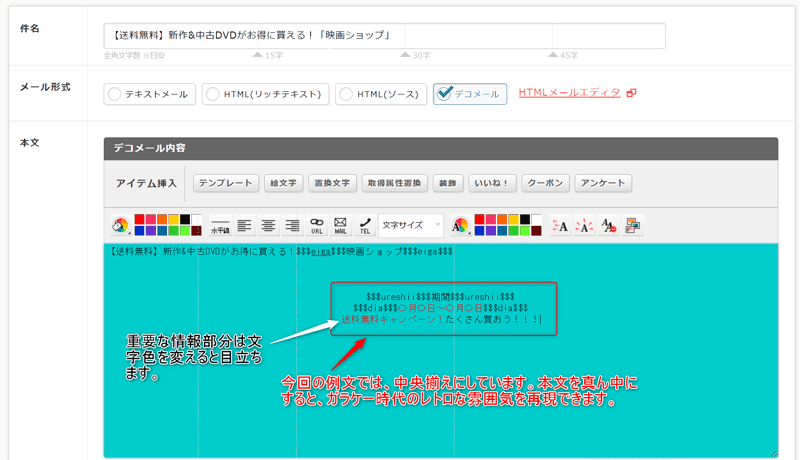Center-align the body text

(x=268, y=225)
